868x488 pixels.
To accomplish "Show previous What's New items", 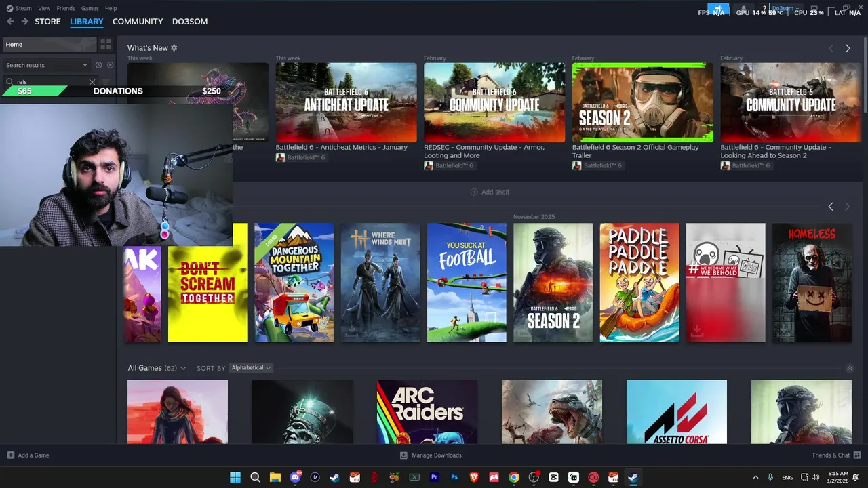I will [831, 48].
